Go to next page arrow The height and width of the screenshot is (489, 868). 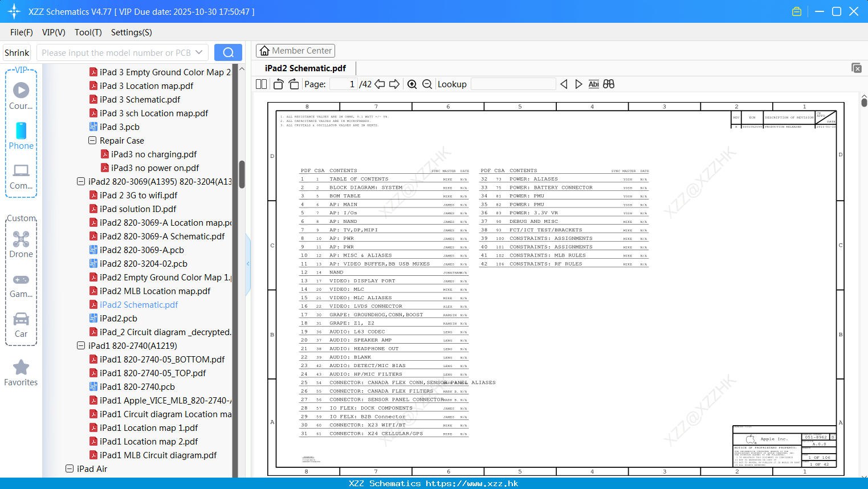[394, 84]
